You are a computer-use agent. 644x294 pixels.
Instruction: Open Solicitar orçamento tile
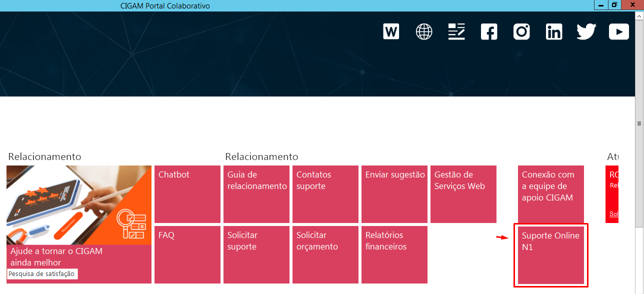point(325,254)
